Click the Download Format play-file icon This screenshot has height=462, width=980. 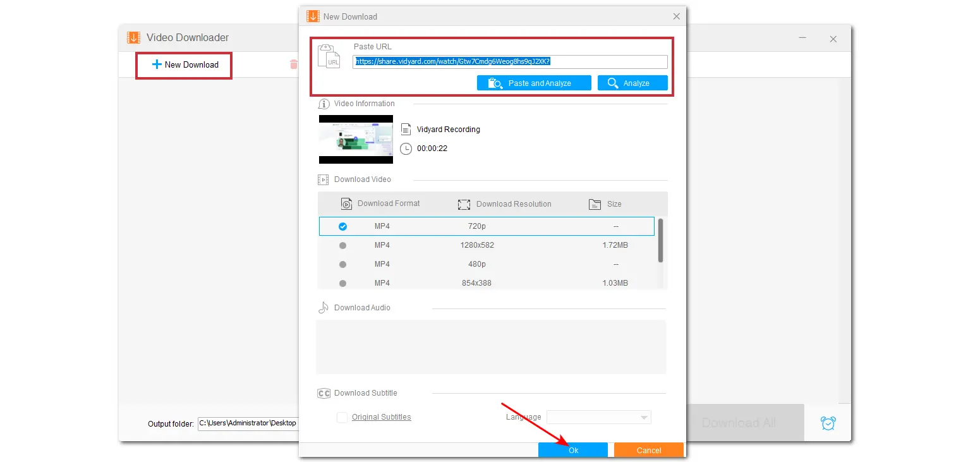click(x=346, y=204)
